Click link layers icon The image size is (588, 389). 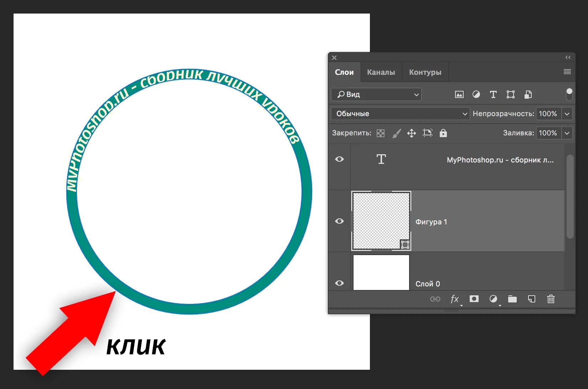click(435, 299)
